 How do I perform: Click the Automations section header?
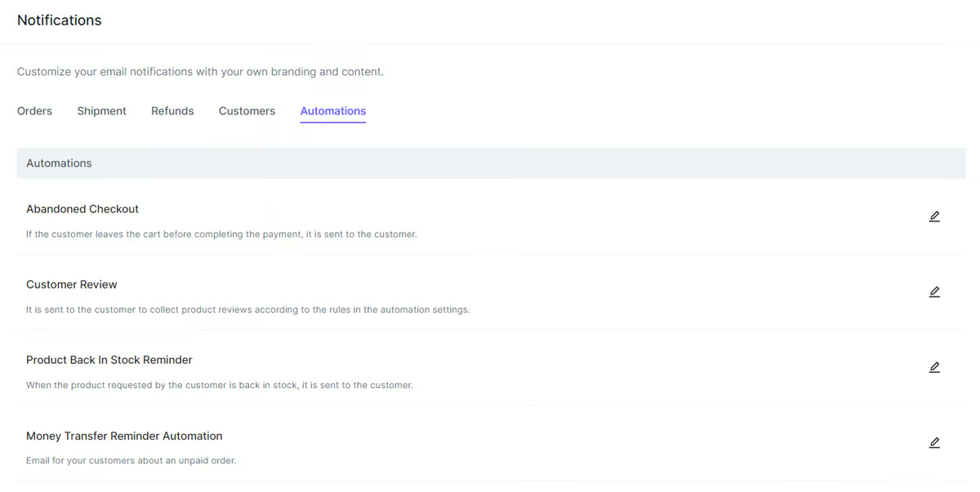[x=491, y=163]
